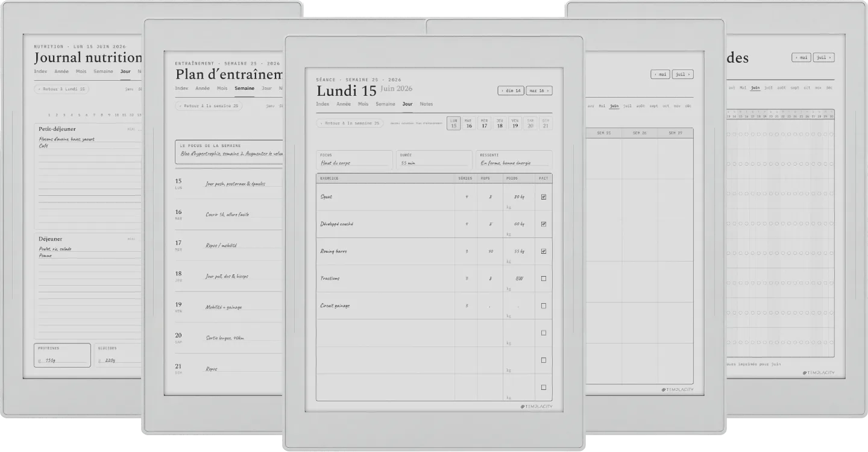Screen dimensions: 868x452
Task: Click the Protéines field showing 150g
Action: coord(62,355)
